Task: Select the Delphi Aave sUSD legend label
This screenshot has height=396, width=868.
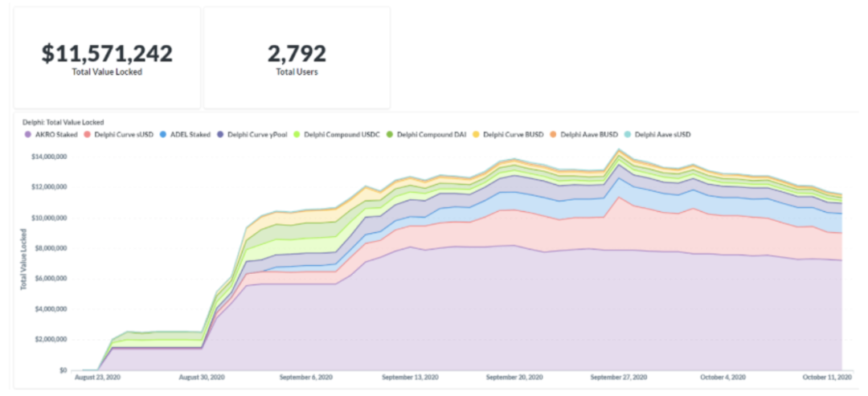Action: pyautogui.click(x=662, y=134)
